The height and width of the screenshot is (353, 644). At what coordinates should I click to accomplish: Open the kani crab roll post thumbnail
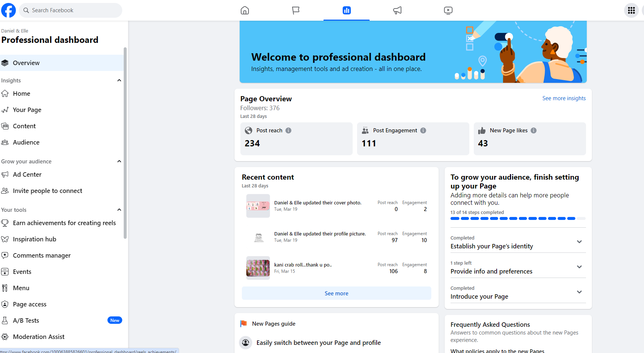tap(258, 268)
